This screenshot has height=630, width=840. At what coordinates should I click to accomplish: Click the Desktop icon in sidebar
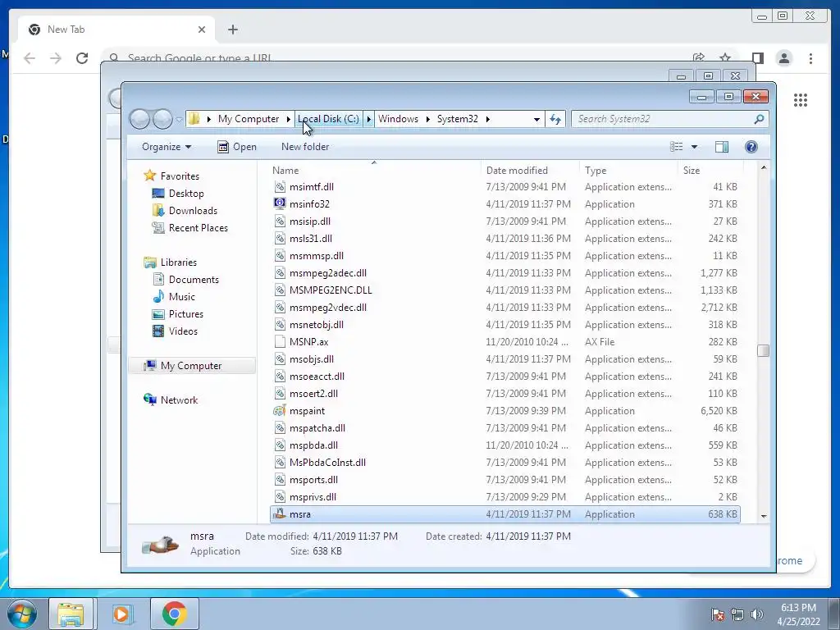(x=158, y=193)
